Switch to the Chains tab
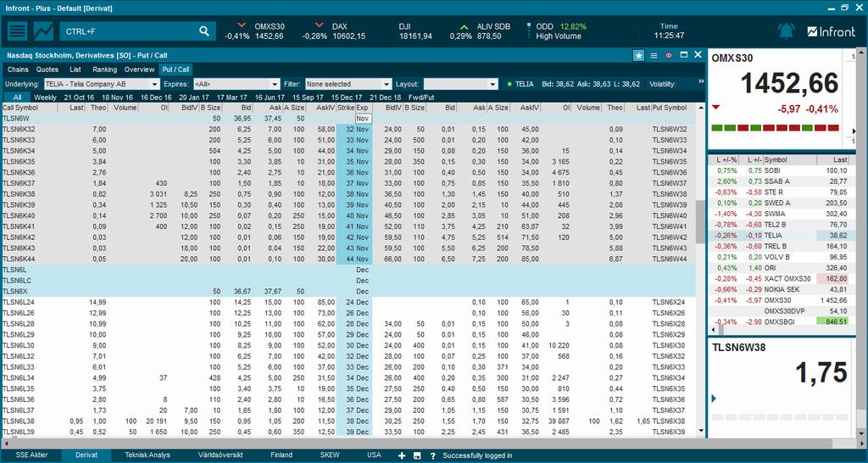Viewport: 868px width, 463px height. point(18,70)
